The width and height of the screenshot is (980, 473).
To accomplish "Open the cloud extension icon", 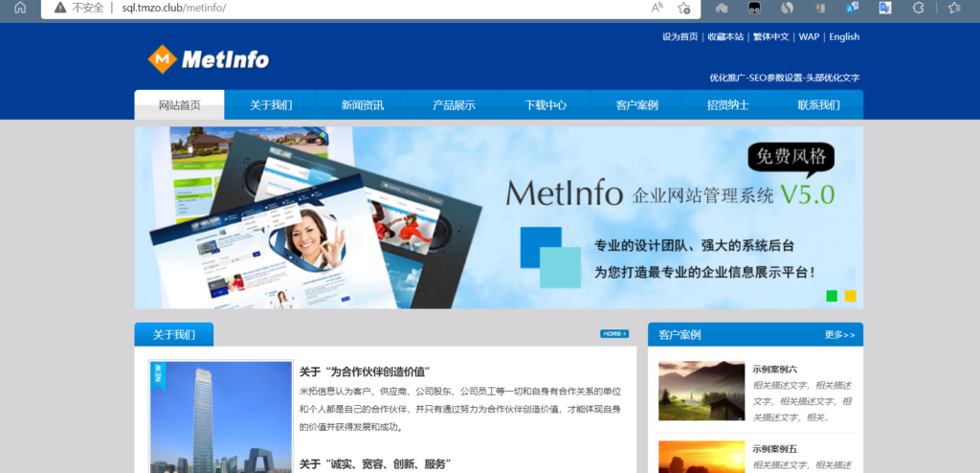I will 722,8.
